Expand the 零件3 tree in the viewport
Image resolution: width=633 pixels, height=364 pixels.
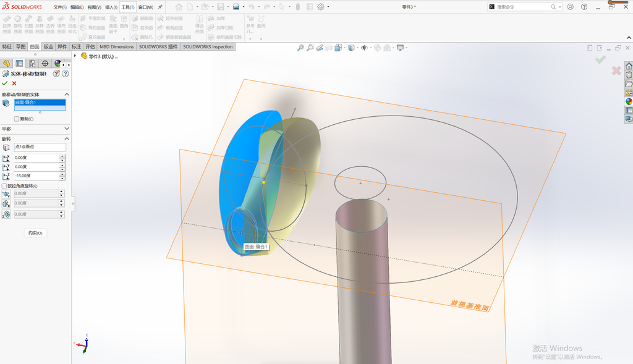(75, 56)
